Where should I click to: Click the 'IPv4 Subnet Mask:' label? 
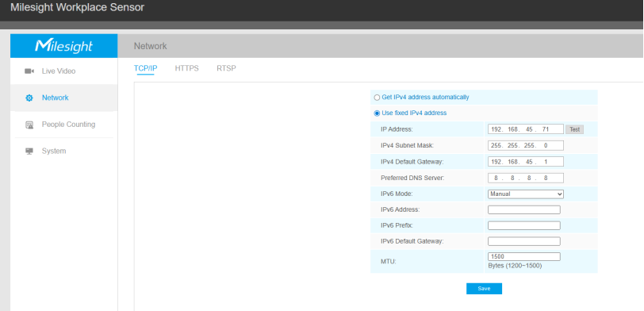tap(407, 145)
